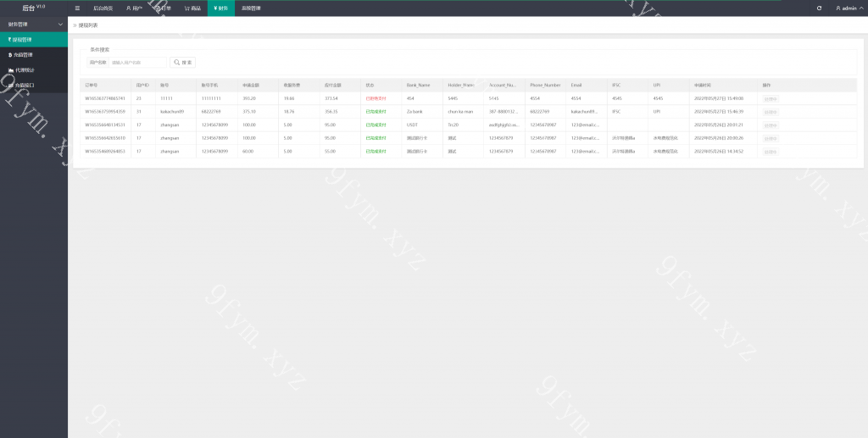868x438 pixels.
Task: Click the action button for order W165354689264853
Action: pyautogui.click(x=771, y=152)
